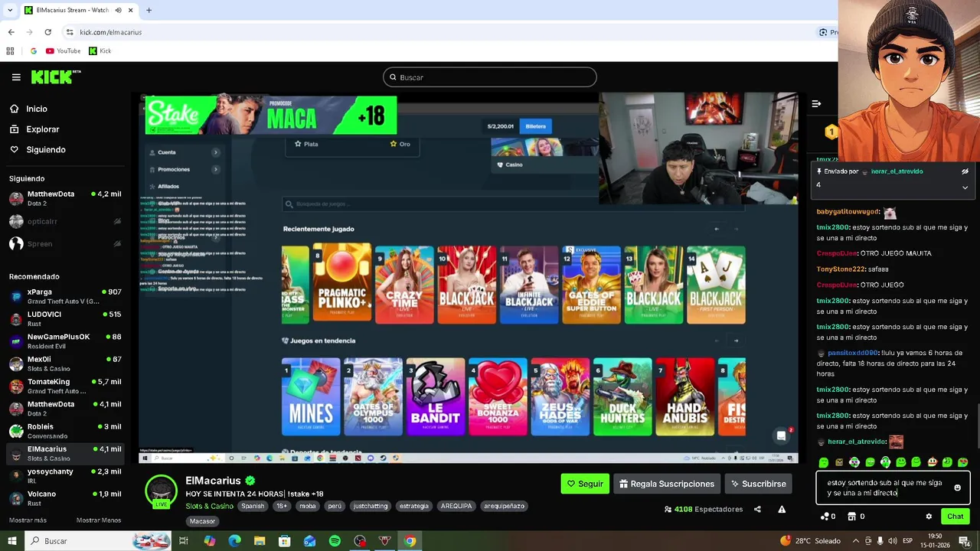Screen dimensions: 980x551
Task: Click the kick.com address bar
Action: (436, 32)
